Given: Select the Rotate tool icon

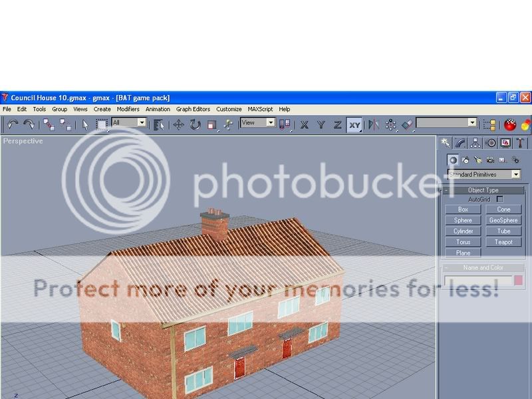Looking at the screenshot, I should (x=195, y=124).
